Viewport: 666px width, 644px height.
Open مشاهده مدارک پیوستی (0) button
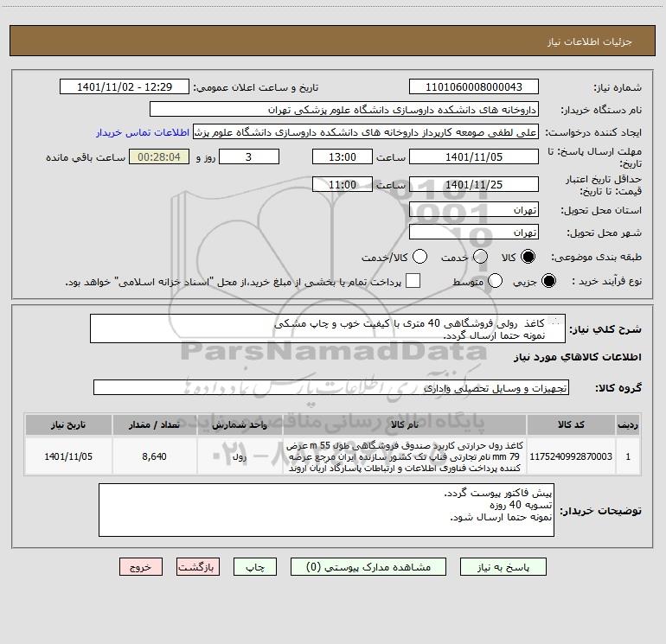tap(368, 567)
